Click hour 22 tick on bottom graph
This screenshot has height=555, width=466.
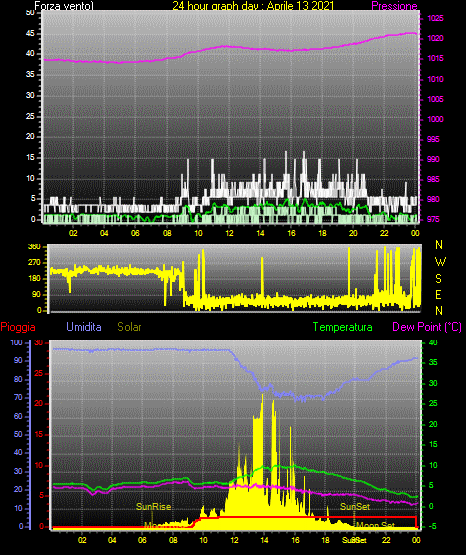(x=386, y=540)
